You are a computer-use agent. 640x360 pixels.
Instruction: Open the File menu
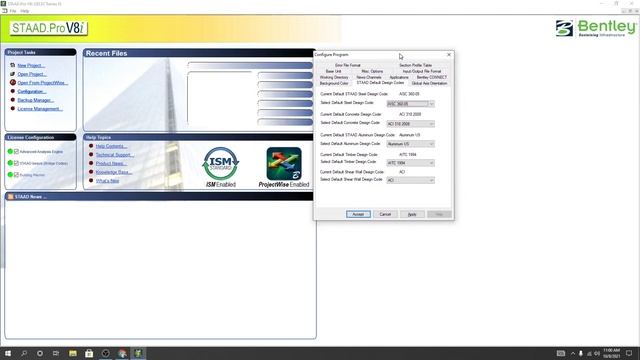coord(13,11)
